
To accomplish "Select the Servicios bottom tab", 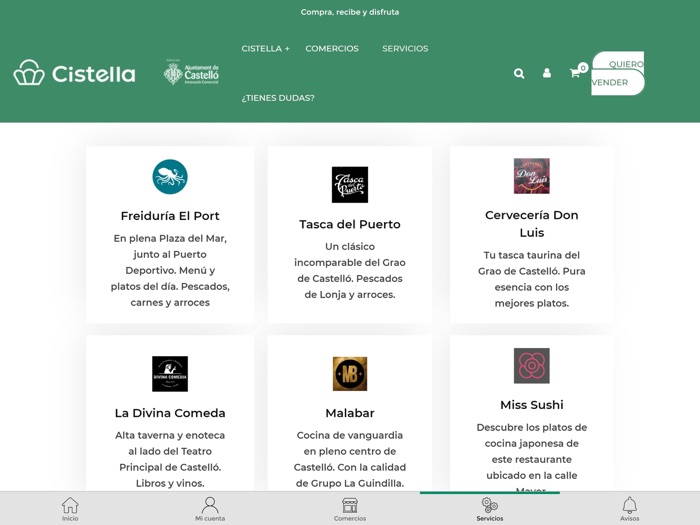I will (490, 509).
